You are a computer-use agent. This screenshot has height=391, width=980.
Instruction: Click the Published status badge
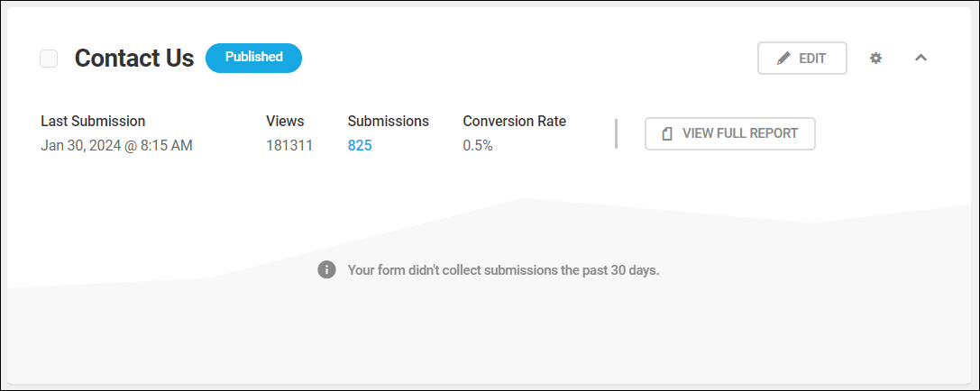tap(253, 58)
